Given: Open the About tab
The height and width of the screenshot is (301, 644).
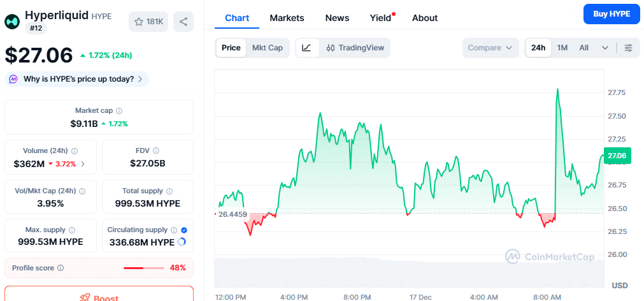Looking at the screenshot, I should (425, 18).
